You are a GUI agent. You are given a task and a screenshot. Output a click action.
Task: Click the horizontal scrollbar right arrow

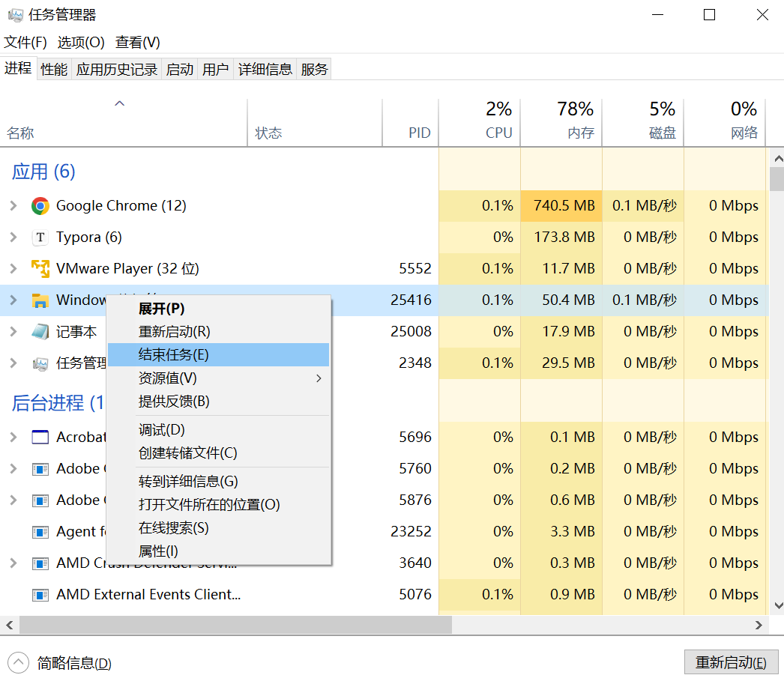tap(759, 625)
